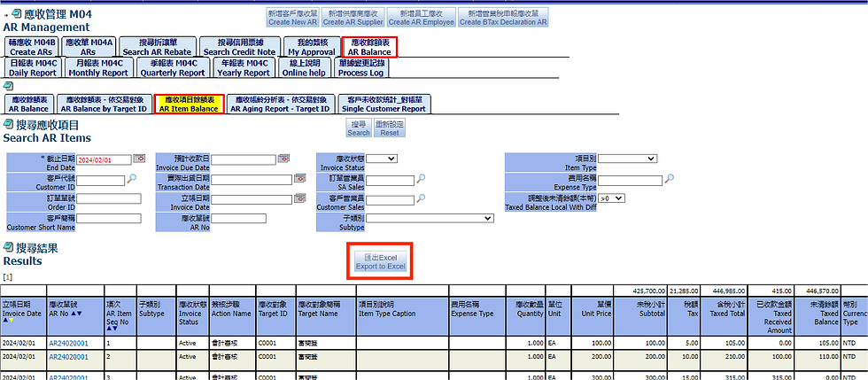Open the Invoice Due Date calendar icon
This screenshot has height=380, width=868.
pyautogui.click(x=283, y=159)
